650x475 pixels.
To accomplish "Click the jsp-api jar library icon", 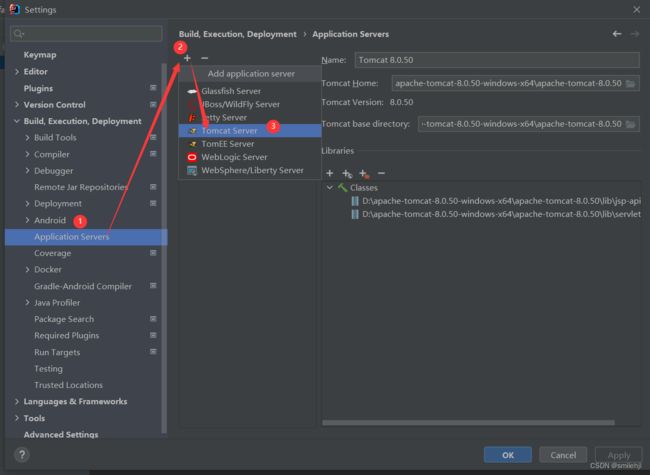I will tap(355, 201).
